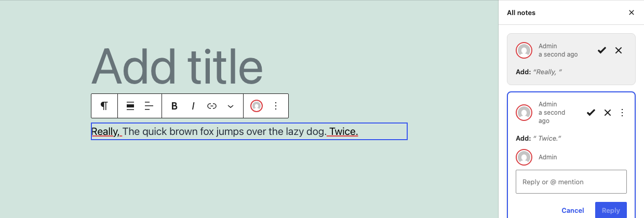
Task: Expand more formatting options chevron
Action: (x=231, y=106)
